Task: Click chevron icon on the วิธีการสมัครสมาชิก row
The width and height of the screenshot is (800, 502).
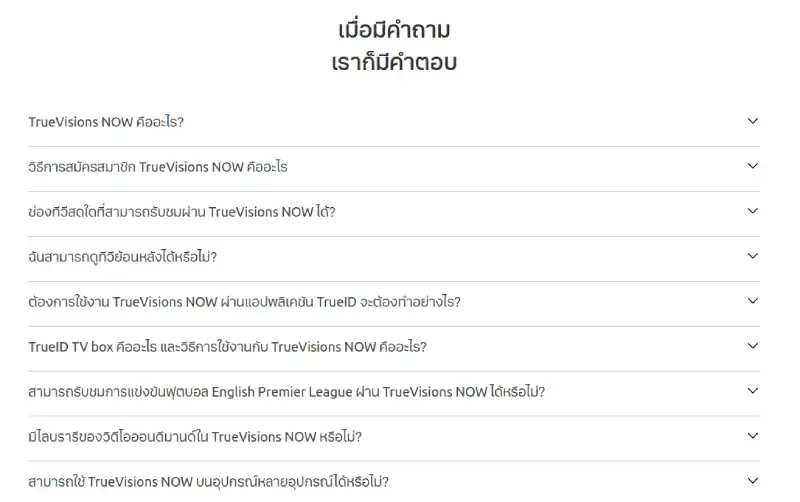Action: tap(753, 166)
